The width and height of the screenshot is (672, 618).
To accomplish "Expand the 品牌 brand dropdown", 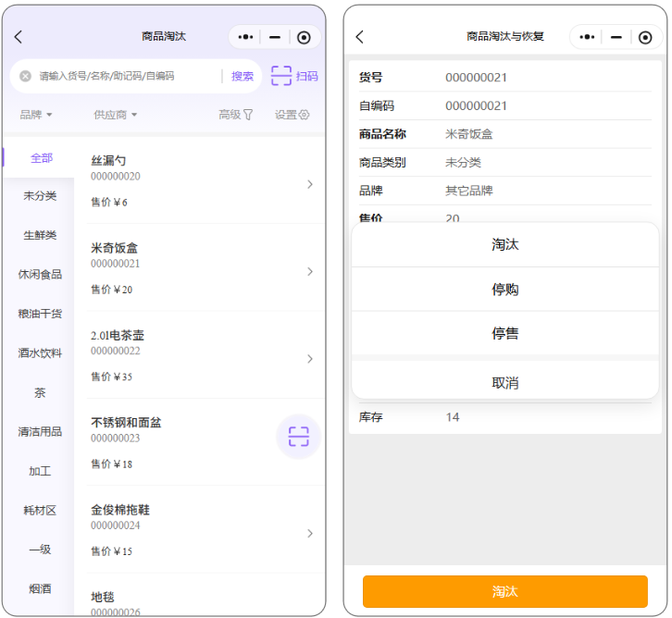I will click(x=36, y=115).
